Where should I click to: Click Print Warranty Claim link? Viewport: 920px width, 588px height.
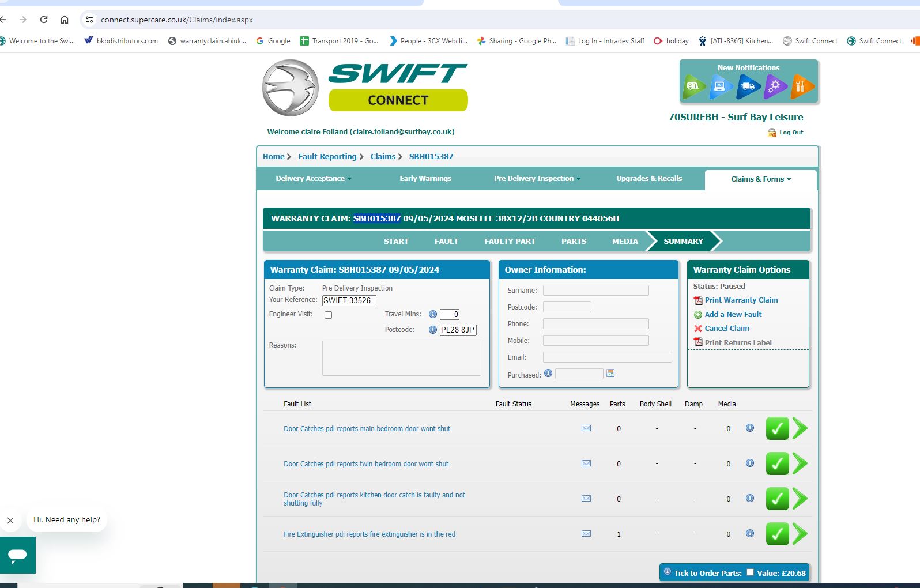741,300
